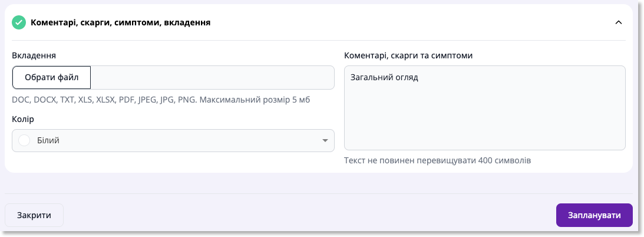Click into the comments text area
Screen dimensions: 644x237
click(x=485, y=108)
